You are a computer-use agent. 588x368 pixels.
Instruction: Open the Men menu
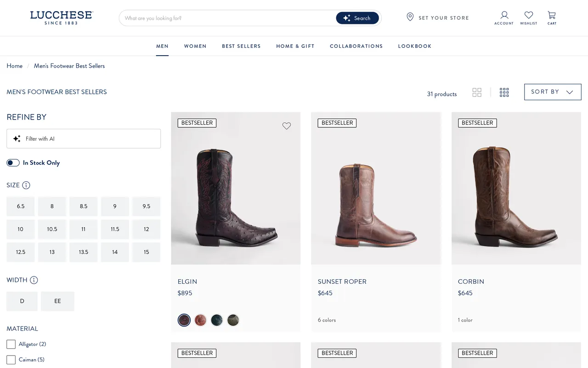coord(162,46)
